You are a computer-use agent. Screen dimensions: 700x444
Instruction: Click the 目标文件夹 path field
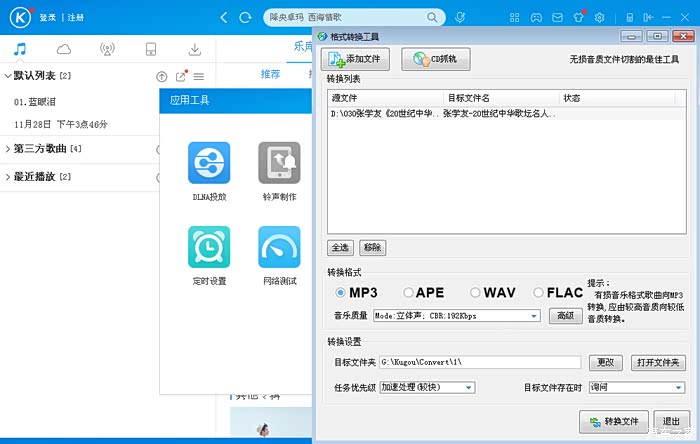click(x=478, y=362)
